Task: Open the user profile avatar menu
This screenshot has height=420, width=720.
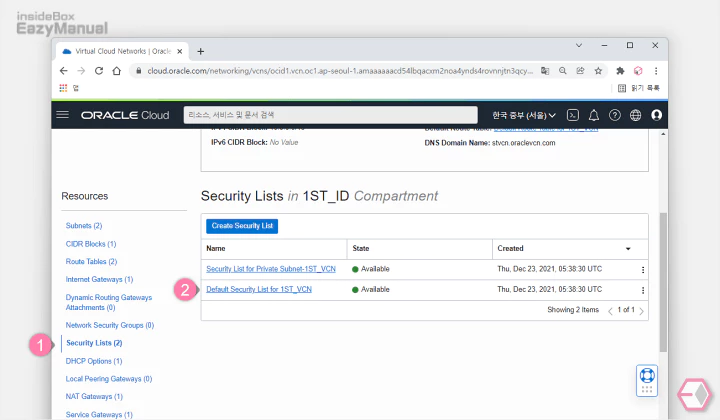Action: pyautogui.click(x=657, y=115)
